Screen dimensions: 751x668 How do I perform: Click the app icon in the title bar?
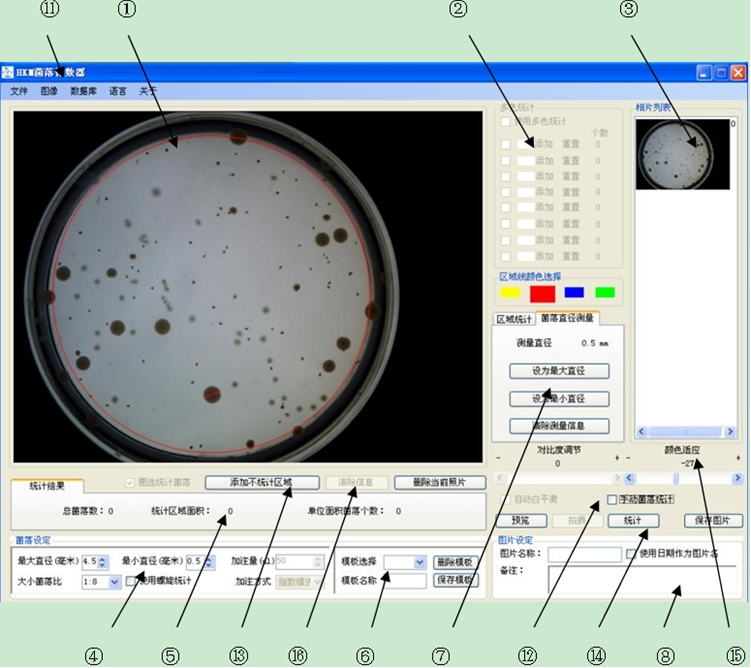tap(8, 73)
